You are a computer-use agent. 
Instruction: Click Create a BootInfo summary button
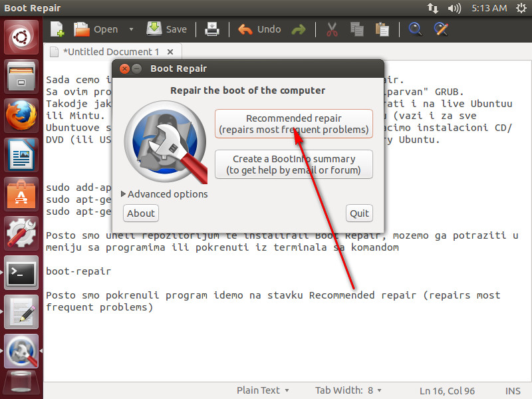294,164
